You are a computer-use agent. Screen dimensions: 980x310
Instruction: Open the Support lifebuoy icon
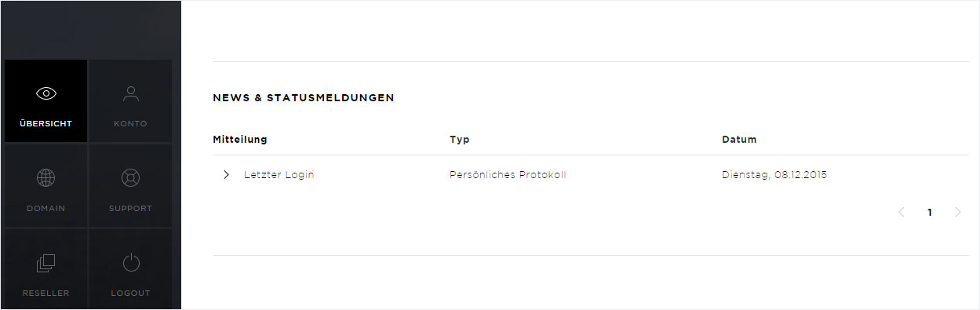click(131, 178)
